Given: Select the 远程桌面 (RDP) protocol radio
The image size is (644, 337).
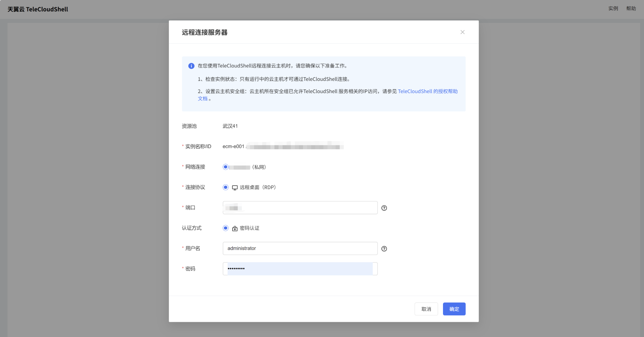Looking at the screenshot, I should point(225,187).
